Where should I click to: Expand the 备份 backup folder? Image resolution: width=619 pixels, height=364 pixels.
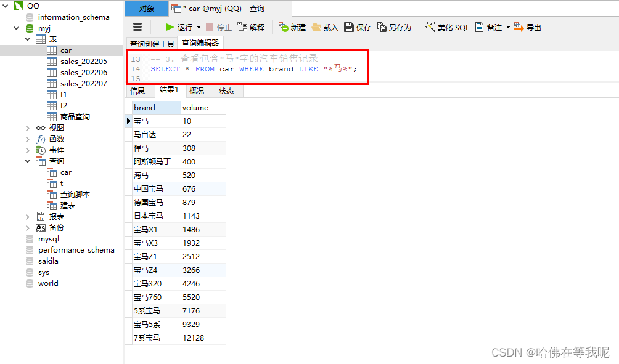pyautogui.click(x=28, y=227)
